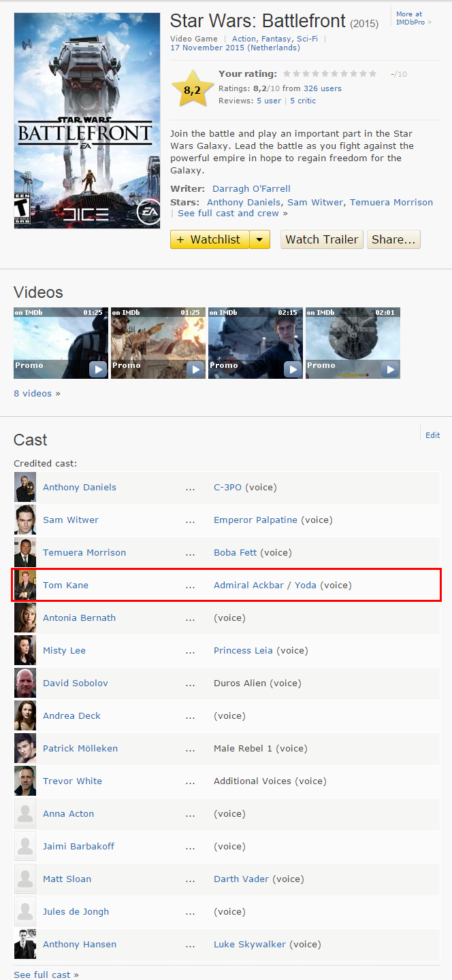Click Patrick Mölleken's headshot photo
The width and height of the screenshot is (452, 980).
[25, 748]
